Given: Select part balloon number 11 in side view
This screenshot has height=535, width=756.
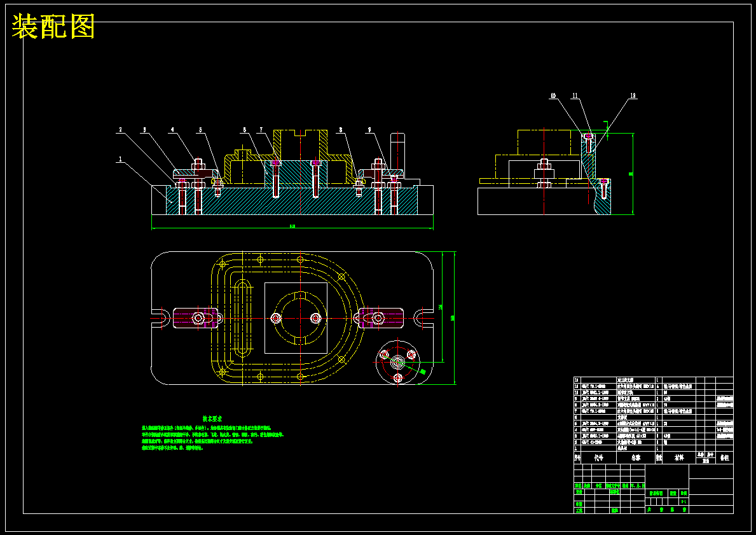Looking at the screenshot, I should (575, 96).
